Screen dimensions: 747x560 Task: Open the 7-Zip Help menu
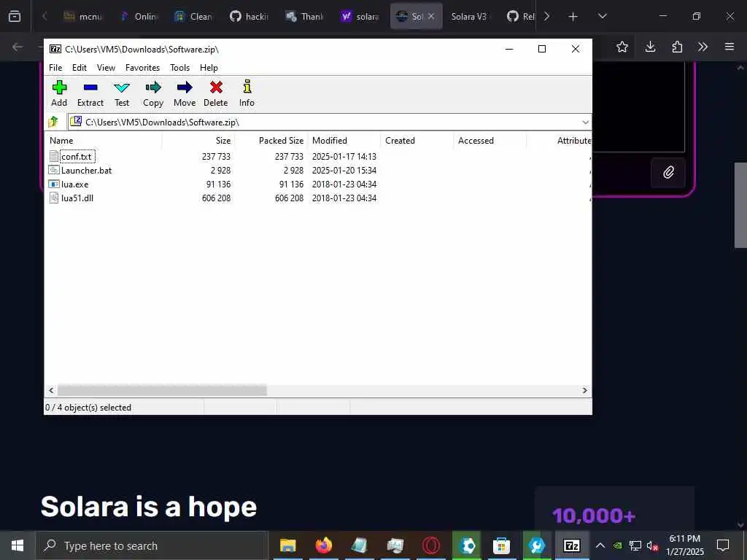coord(209,68)
